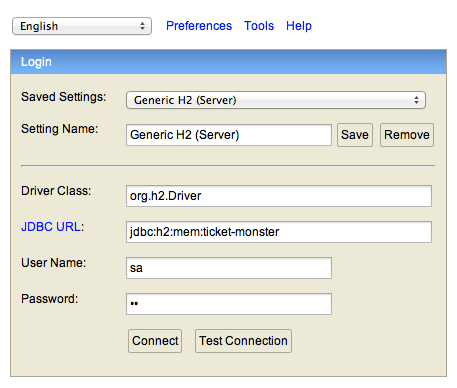Click the Connect button
The image size is (457, 388).
[155, 341]
